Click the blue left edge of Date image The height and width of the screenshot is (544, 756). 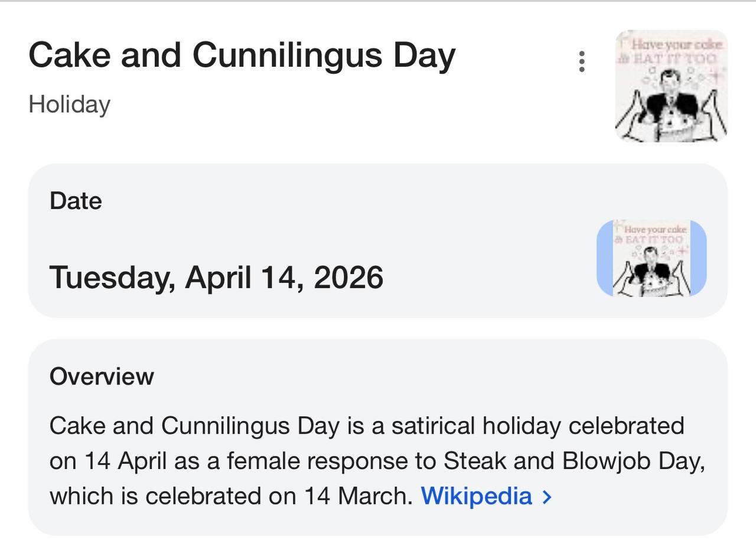point(604,258)
